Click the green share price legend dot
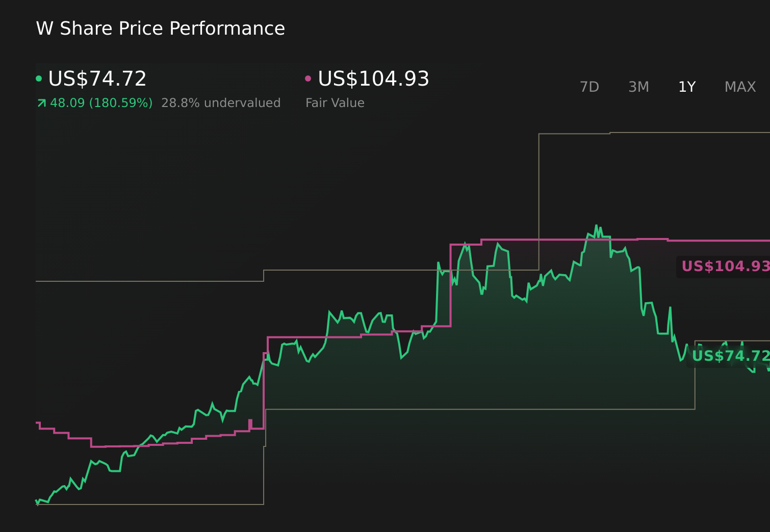770x532 pixels. [x=39, y=78]
